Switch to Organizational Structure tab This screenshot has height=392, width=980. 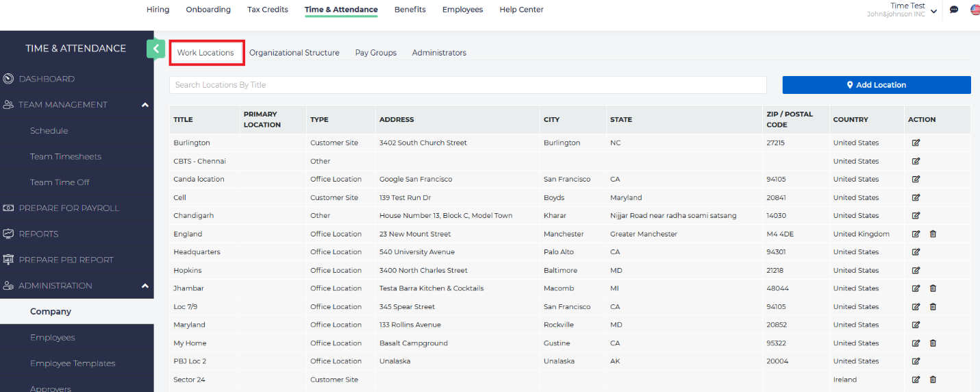(294, 53)
